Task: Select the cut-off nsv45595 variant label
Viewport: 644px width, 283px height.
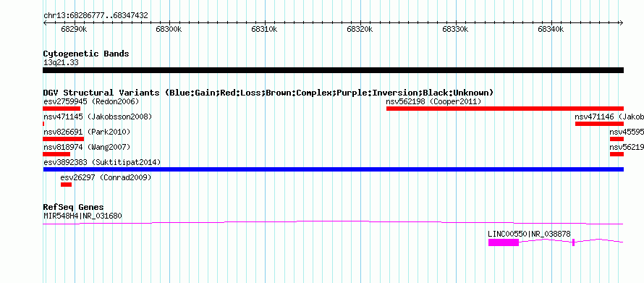Action: 627,132
